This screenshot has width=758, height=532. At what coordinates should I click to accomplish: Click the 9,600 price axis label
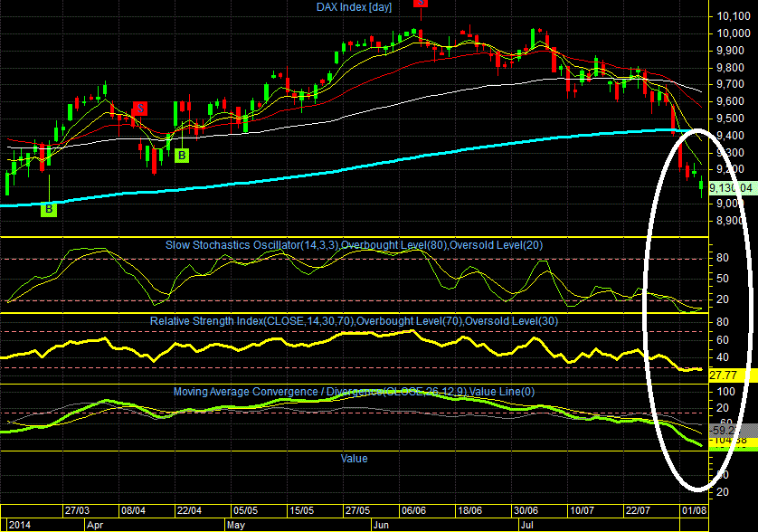pyautogui.click(x=730, y=101)
